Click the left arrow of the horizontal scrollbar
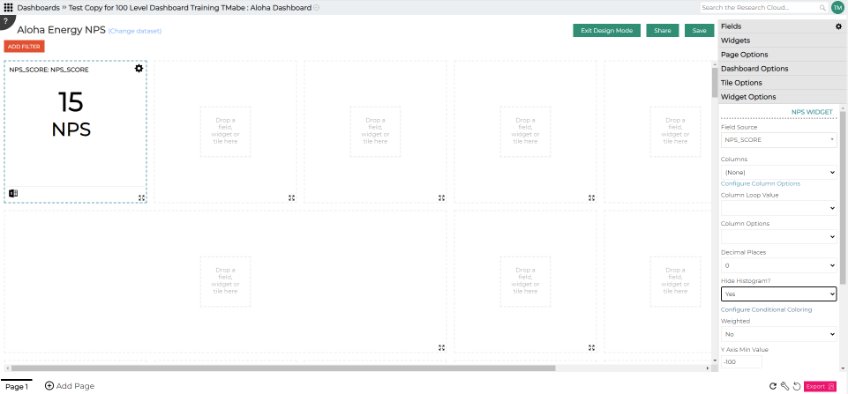The image size is (848, 394). click(7, 368)
